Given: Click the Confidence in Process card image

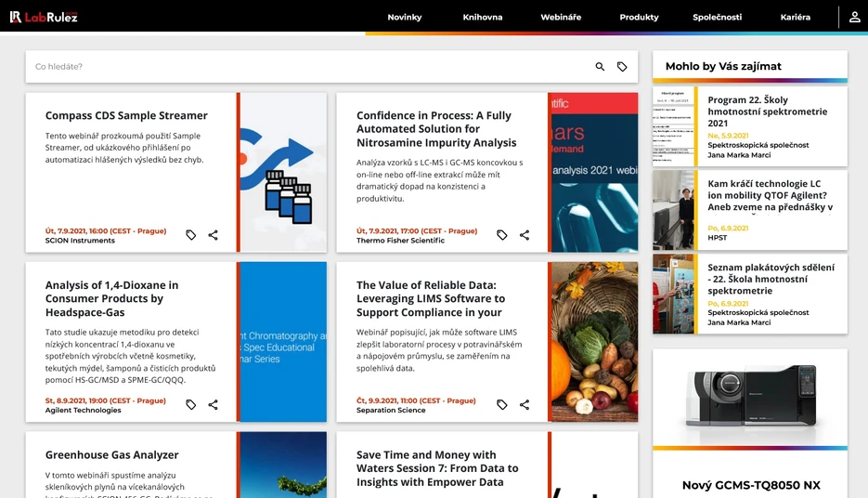Looking at the screenshot, I should click(594, 172).
